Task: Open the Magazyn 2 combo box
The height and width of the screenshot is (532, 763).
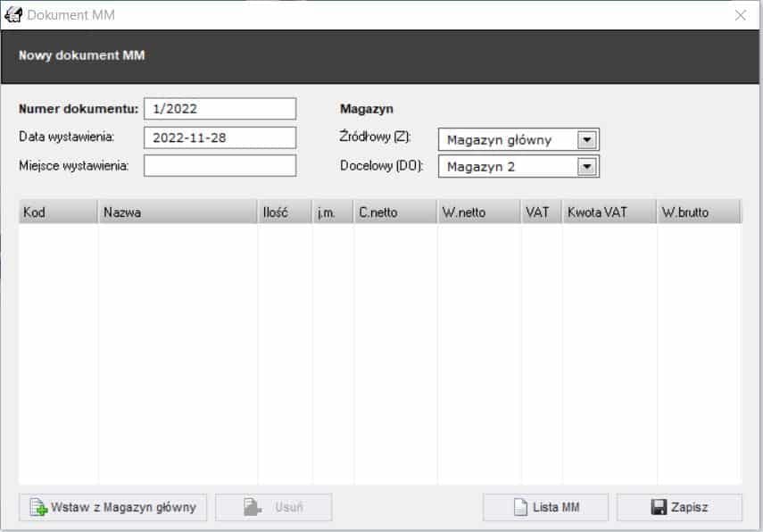Action: tap(509, 166)
